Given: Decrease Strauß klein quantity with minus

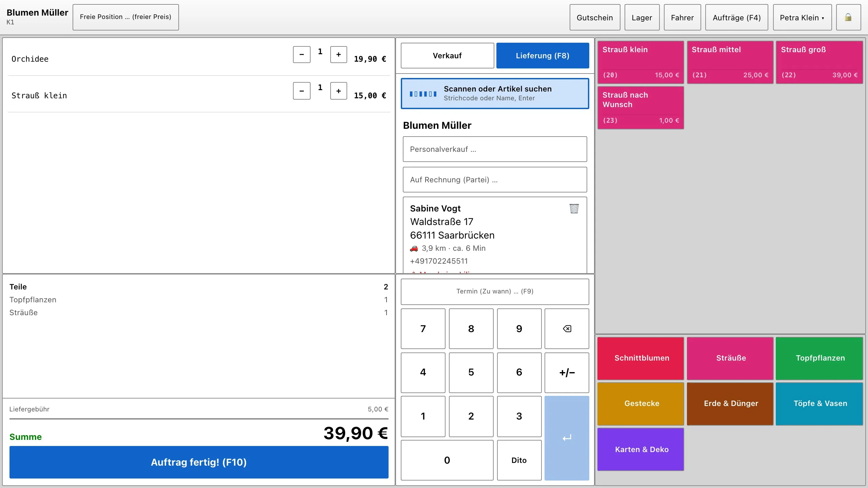Looking at the screenshot, I should pos(302,91).
